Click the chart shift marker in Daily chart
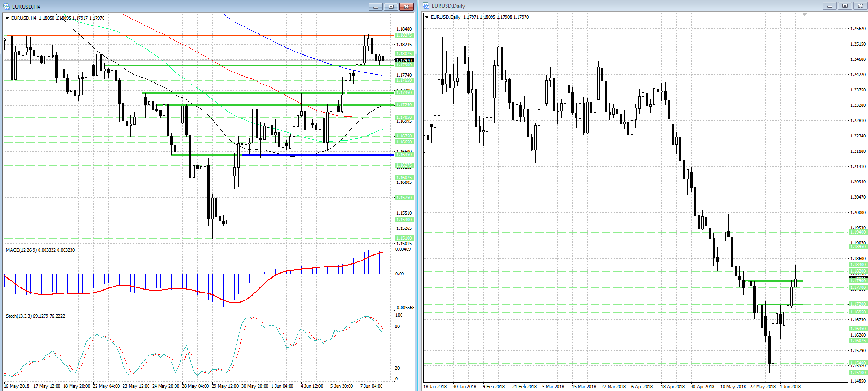868x391 pixels. [x=804, y=15]
